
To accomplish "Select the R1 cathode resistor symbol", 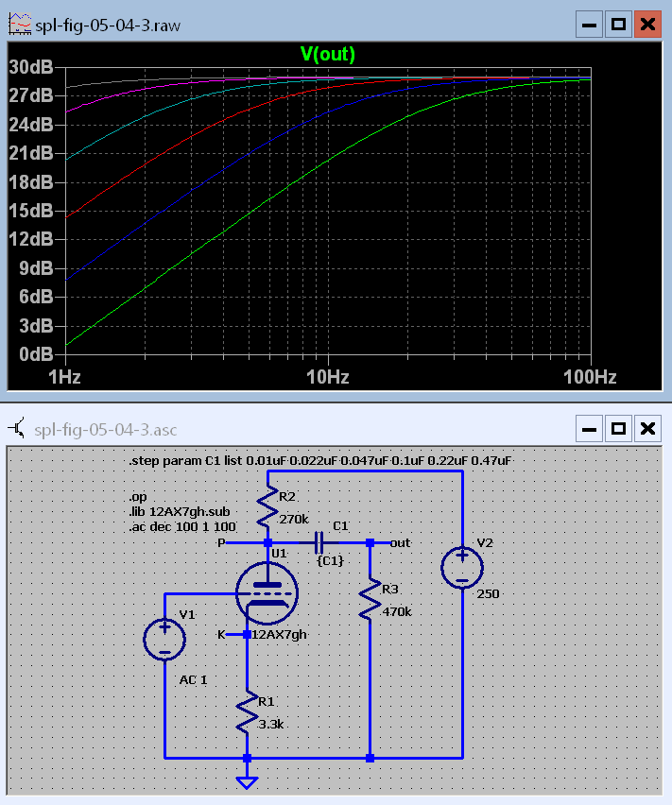I will pos(247,713).
